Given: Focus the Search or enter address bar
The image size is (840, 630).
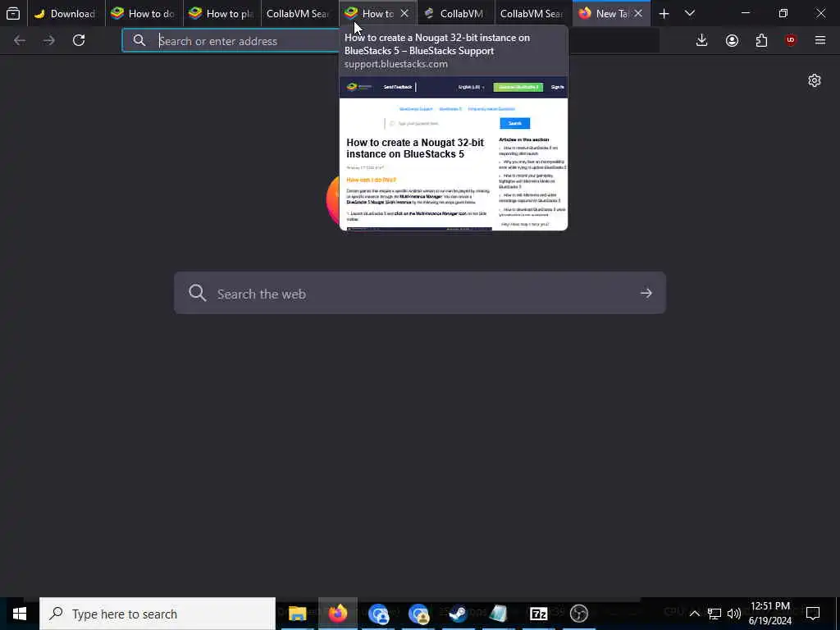Looking at the screenshot, I should point(231,41).
